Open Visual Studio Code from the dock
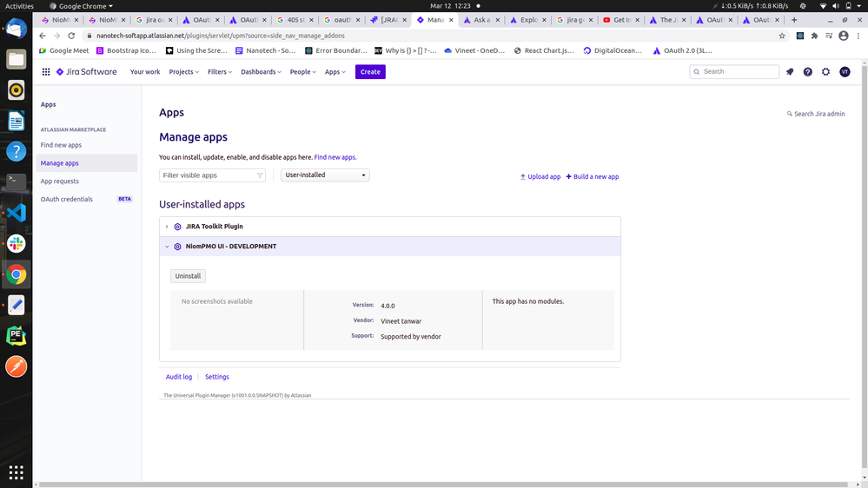Image resolution: width=868 pixels, height=488 pixels. tap(16, 213)
